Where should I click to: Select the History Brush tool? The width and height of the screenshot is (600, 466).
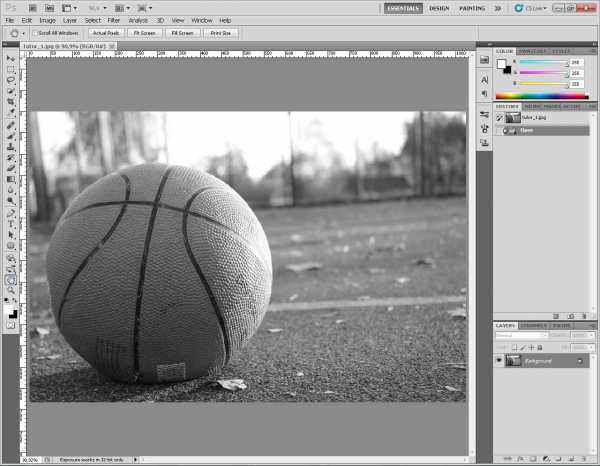(x=10, y=158)
